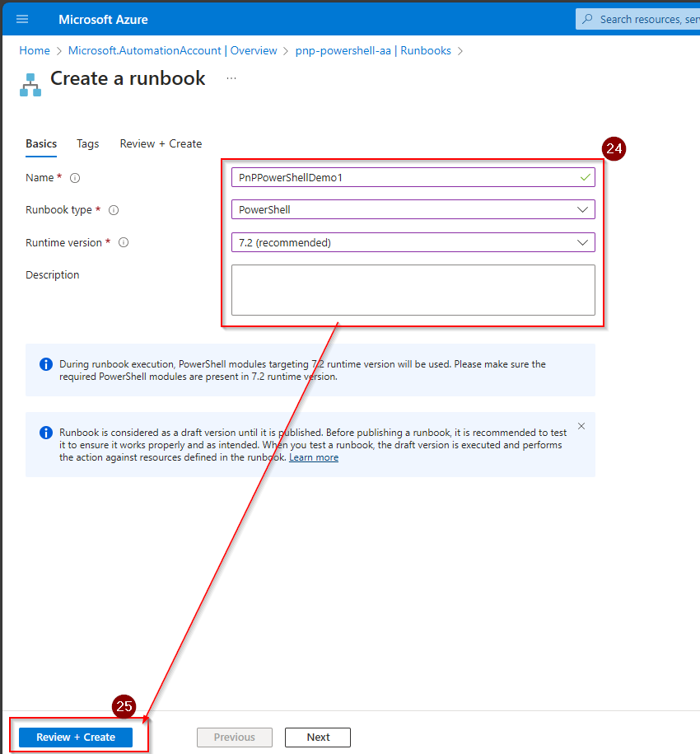Click the Previous button

pos(235,738)
